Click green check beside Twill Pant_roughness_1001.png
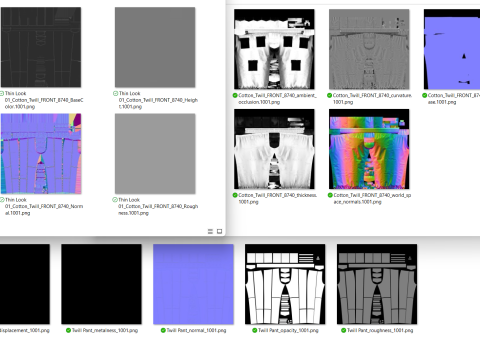Image resolution: width=480 pixels, height=360 pixels. [x=344, y=330]
